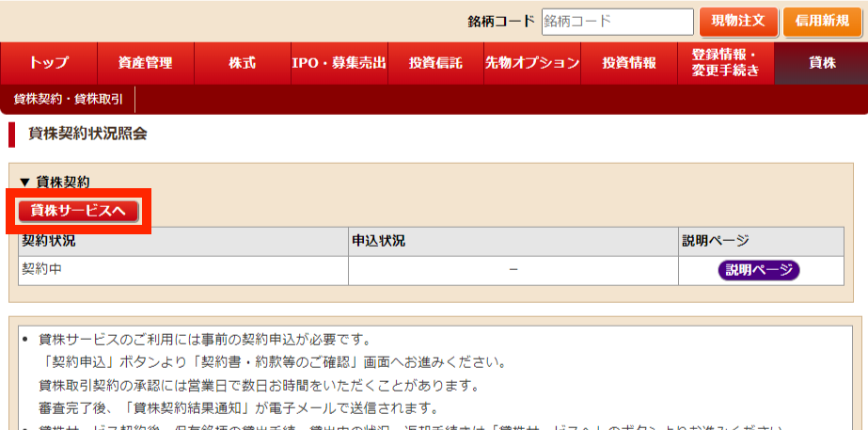The image size is (868, 430).
Task: Select the 貸株 tab in navigation
Action: tap(822, 63)
